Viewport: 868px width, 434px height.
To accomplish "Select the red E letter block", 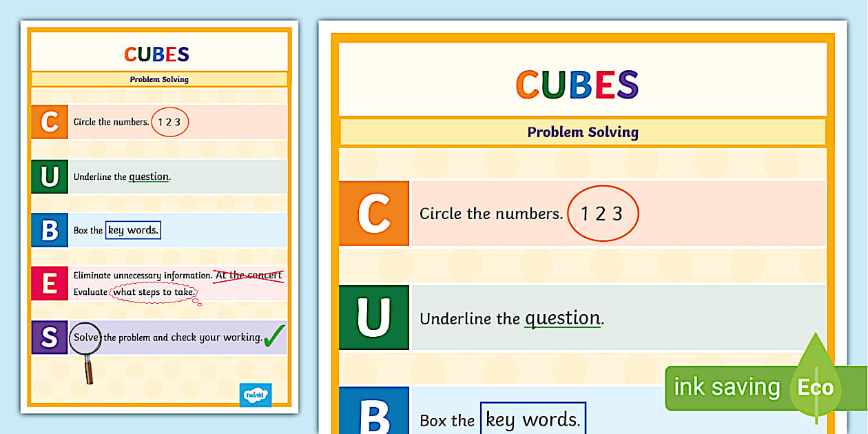I will pyautogui.click(x=49, y=283).
